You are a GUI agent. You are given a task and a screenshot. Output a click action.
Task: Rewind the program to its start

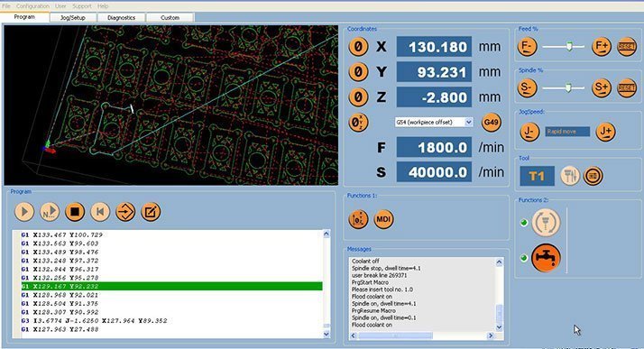(x=100, y=212)
